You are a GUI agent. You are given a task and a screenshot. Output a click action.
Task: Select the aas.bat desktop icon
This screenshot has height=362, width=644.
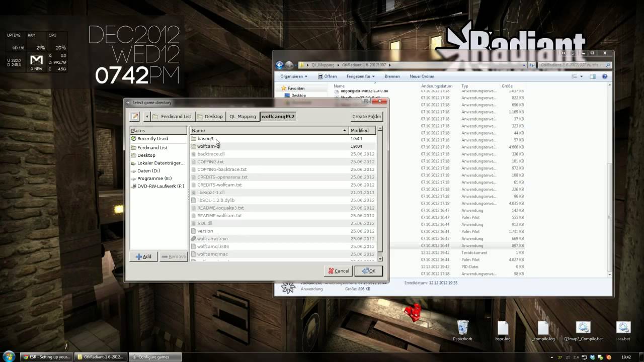click(x=623, y=331)
